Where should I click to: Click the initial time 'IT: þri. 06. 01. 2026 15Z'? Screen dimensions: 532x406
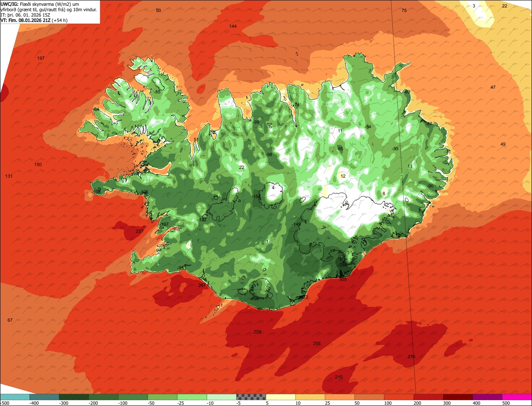[x=25, y=15]
